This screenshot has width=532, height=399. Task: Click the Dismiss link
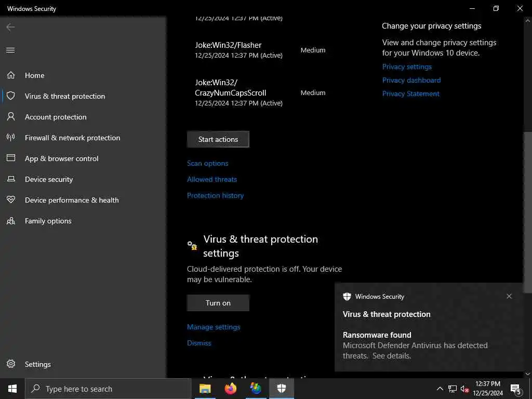(x=199, y=343)
